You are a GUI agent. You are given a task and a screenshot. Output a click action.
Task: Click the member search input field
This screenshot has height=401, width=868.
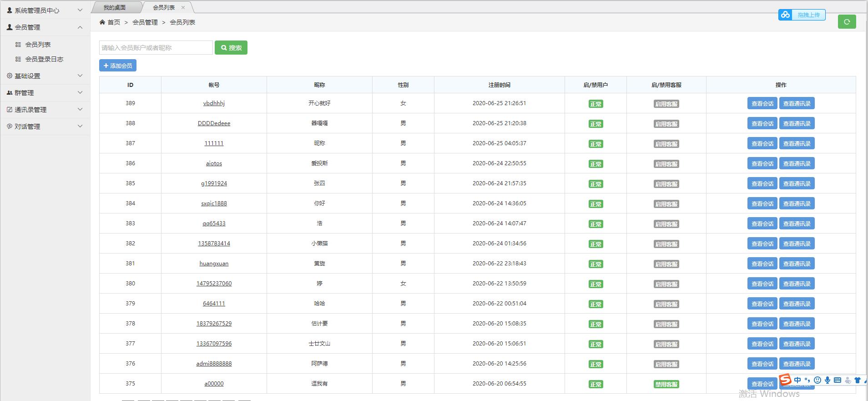[x=156, y=48]
